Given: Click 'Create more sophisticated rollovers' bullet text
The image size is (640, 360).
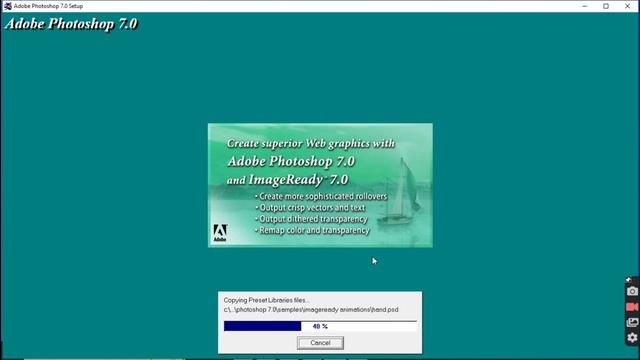Looking at the screenshot, I should 323,196.
